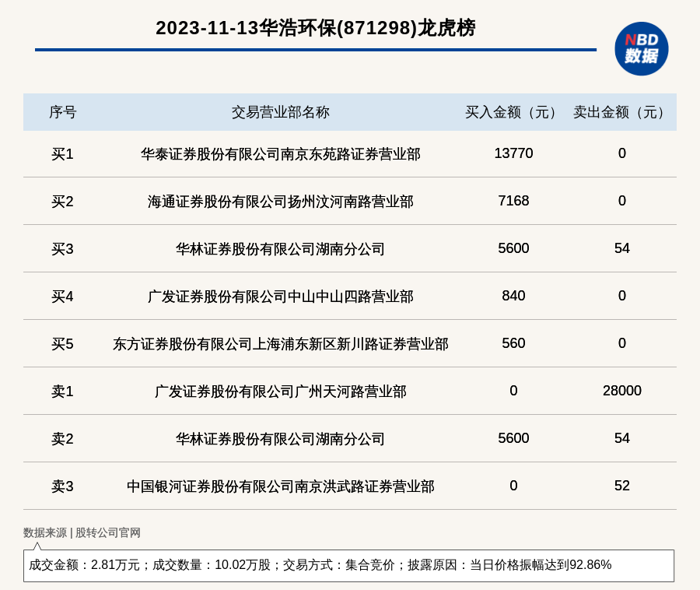Click sell amount 0 in row 买5
Screen dimensions: 700x590
(622, 343)
